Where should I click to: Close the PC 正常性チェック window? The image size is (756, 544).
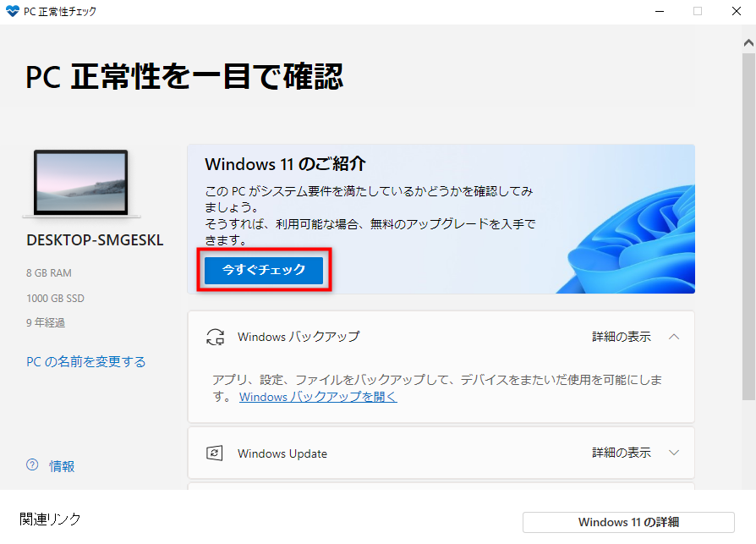(x=737, y=11)
